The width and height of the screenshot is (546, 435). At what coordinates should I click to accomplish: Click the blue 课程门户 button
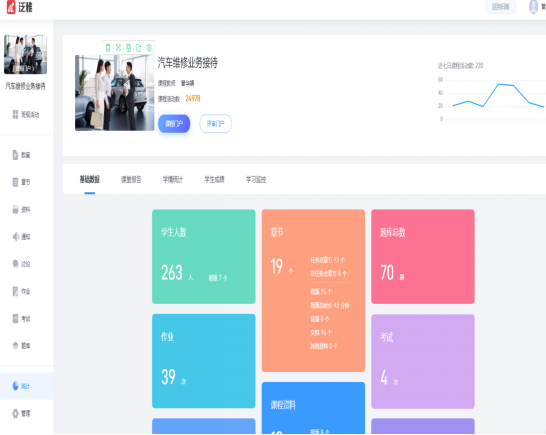tap(174, 124)
